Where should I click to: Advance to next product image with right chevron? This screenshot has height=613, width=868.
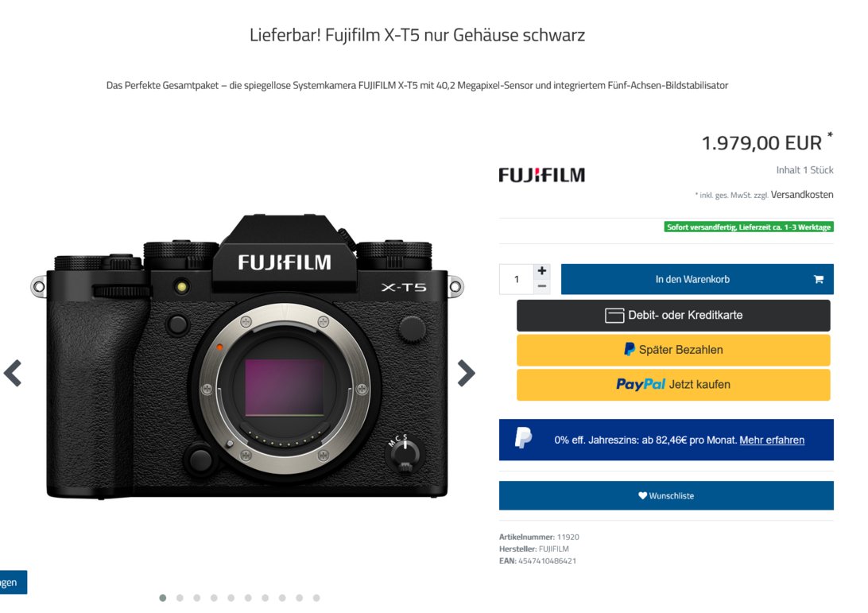point(466,373)
